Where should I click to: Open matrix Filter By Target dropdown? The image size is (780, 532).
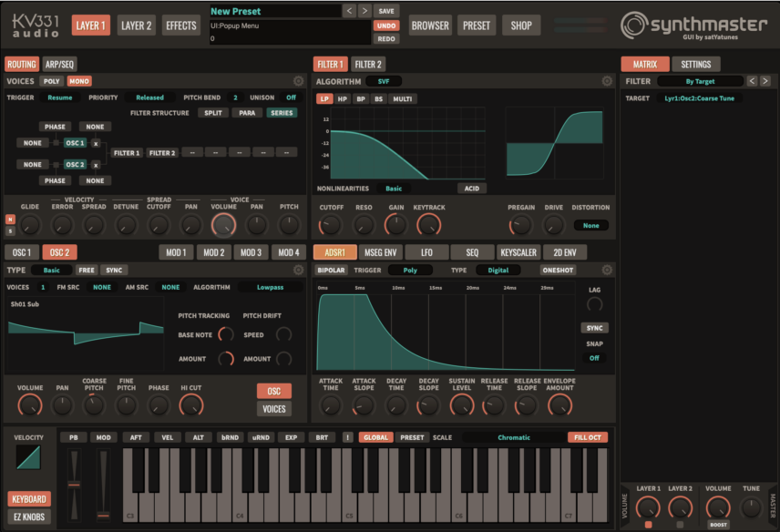(700, 81)
